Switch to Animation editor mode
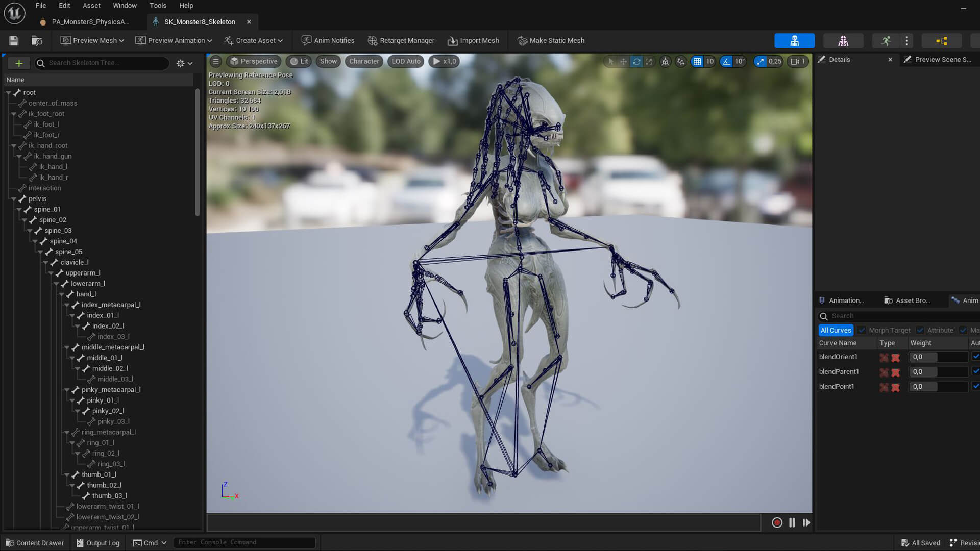 pos(886,40)
